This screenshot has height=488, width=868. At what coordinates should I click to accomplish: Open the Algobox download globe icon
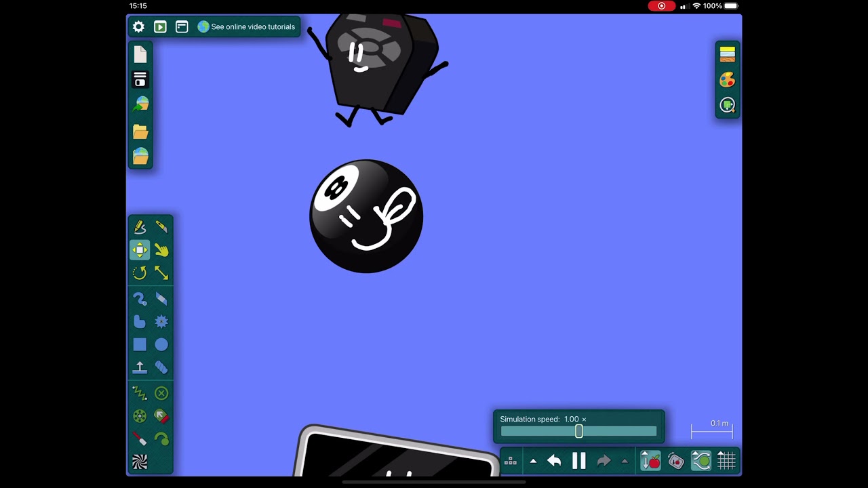click(x=140, y=104)
